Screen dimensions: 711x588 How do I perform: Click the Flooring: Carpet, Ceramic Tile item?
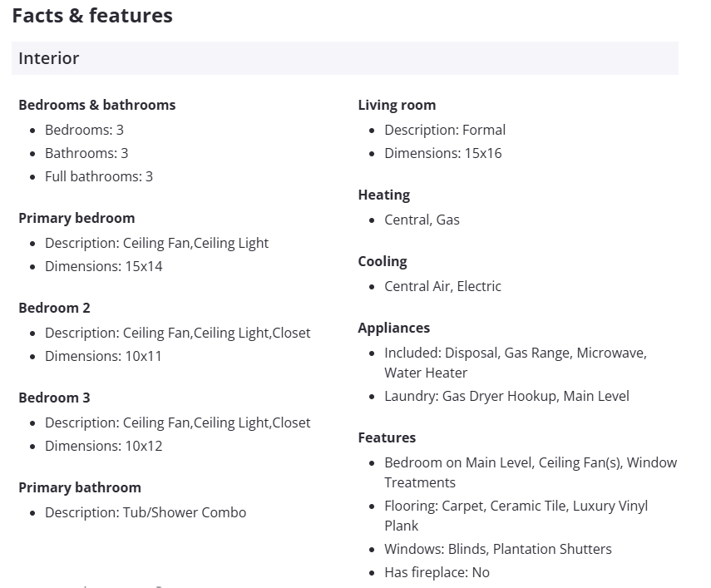(x=516, y=506)
